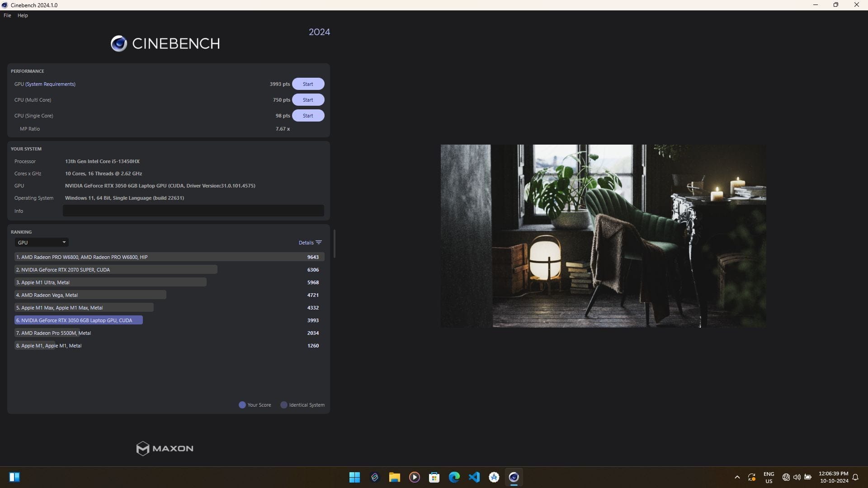Expand the GPU ranking dropdown

pos(42,243)
